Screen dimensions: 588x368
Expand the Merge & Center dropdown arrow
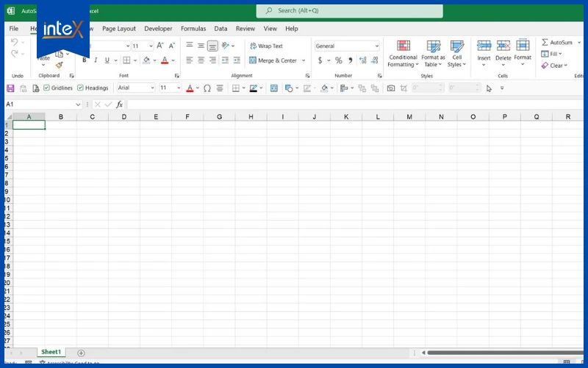(304, 60)
